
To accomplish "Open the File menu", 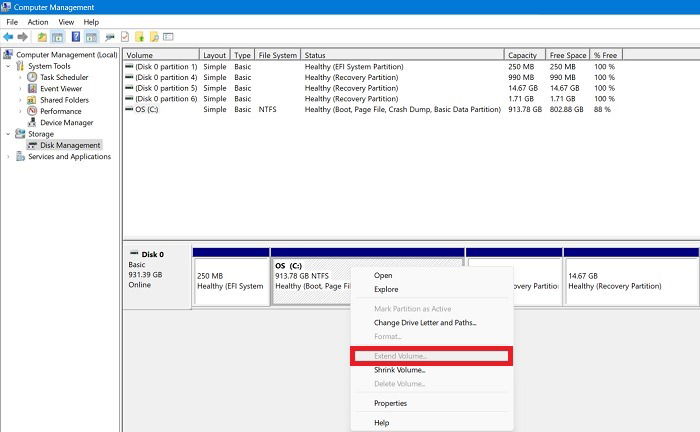I will tap(12, 22).
